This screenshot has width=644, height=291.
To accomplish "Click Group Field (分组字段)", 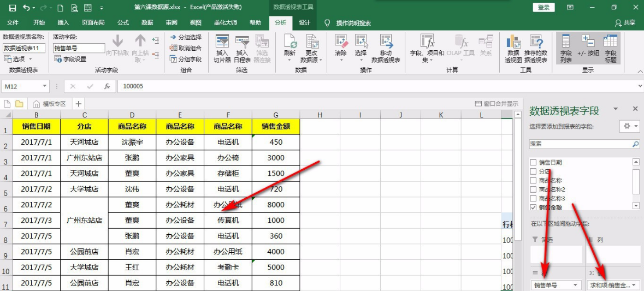I will pyautogui.click(x=186, y=59).
